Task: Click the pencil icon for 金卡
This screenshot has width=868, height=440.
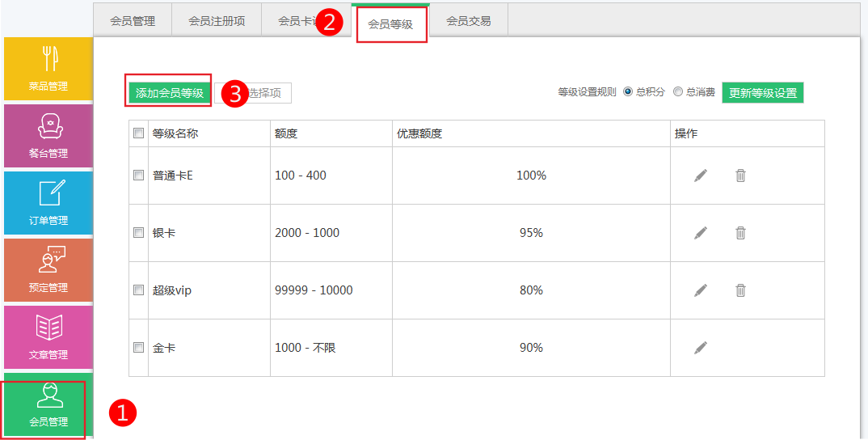Action: [x=700, y=348]
